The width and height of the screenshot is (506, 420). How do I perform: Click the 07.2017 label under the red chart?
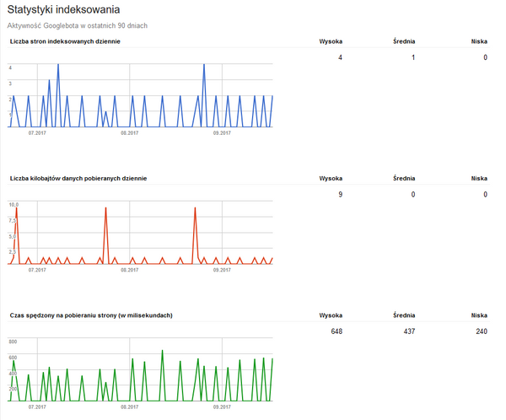pos(36,270)
